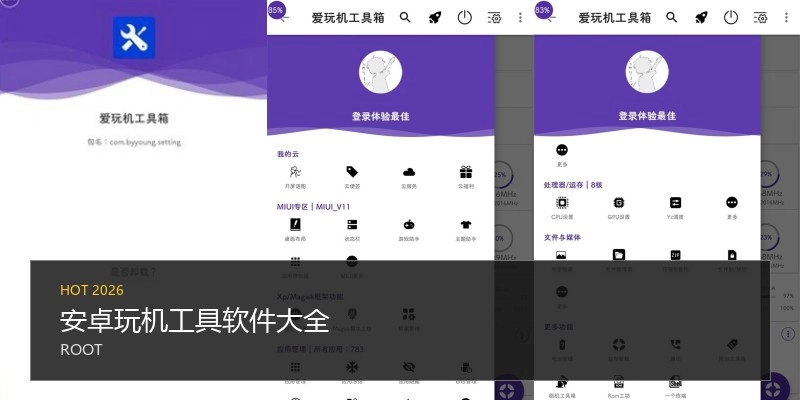Open search in the middle screenshot toolbar
Image resolution: width=800 pixels, height=400 pixels.
tap(405, 18)
